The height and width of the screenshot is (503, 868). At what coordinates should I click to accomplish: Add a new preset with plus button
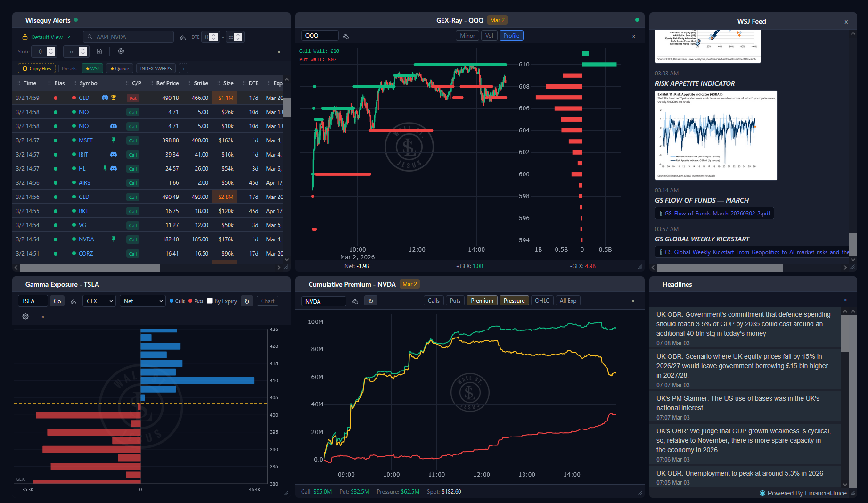tap(184, 69)
